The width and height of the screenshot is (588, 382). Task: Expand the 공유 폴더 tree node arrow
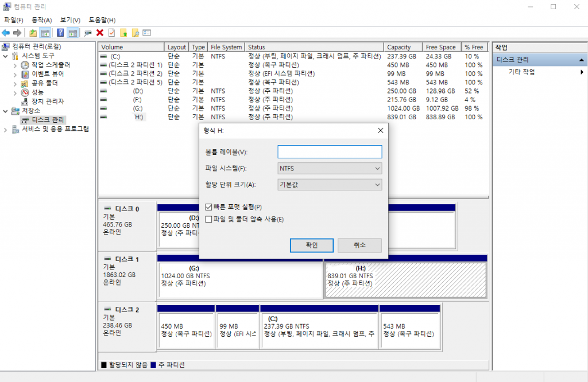[x=15, y=84]
